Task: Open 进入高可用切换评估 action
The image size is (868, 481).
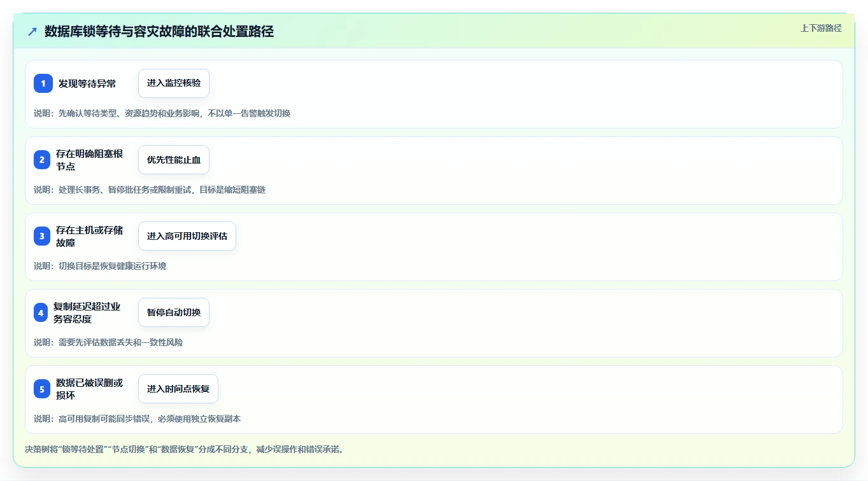Action: [187, 236]
